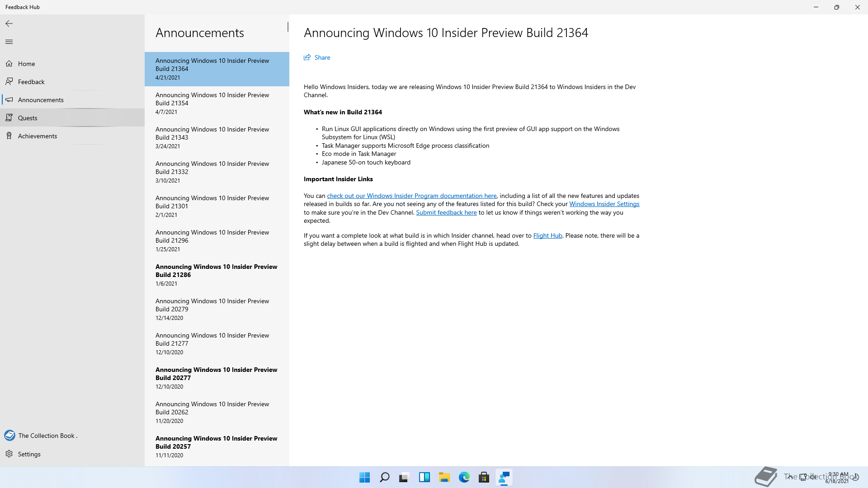Open Settings label in sidebar
The height and width of the screenshot is (488, 868).
29,454
